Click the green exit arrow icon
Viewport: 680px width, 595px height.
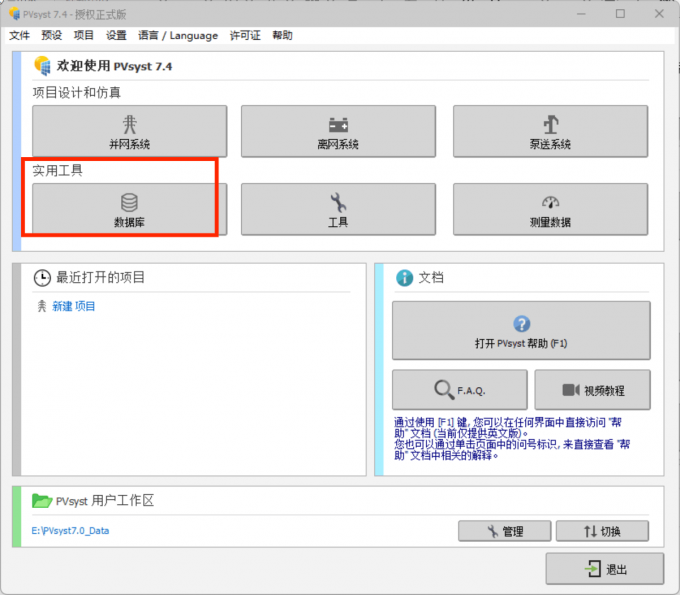[592, 569]
